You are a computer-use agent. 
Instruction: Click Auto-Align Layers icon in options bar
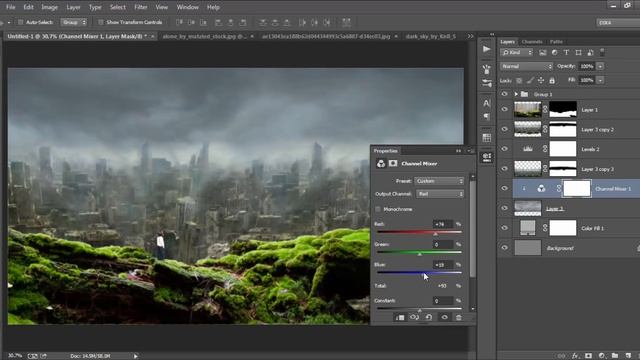click(346, 22)
